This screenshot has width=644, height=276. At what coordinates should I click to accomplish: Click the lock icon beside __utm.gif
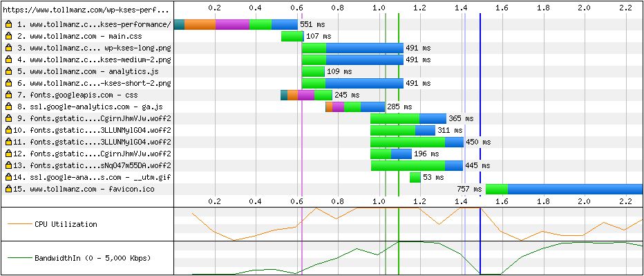pyautogui.click(x=8, y=178)
